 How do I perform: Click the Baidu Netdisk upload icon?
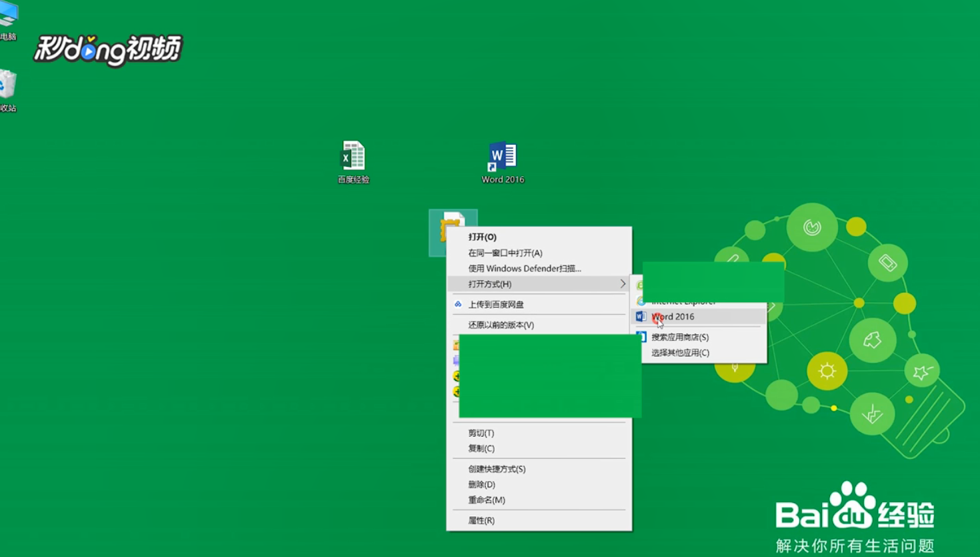click(458, 304)
